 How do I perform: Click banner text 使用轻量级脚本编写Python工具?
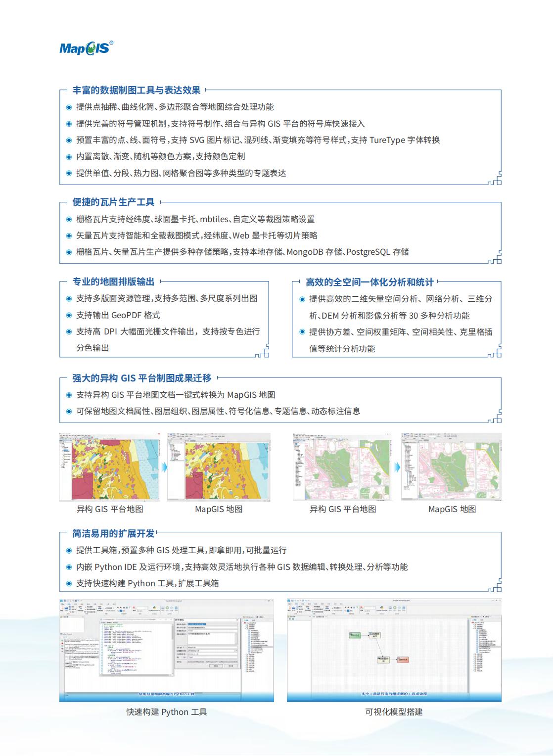click(x=167, y=694)
